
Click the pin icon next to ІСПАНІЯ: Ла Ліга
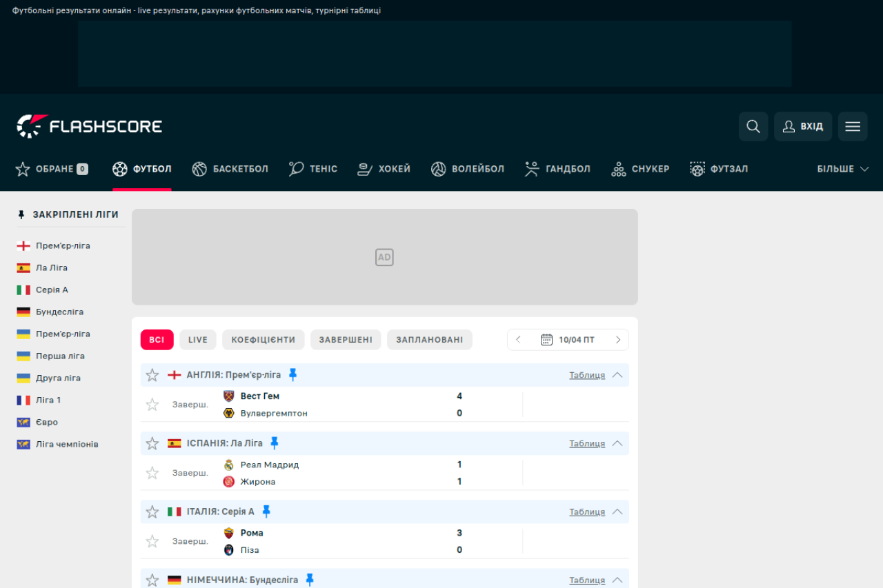click(275, 443)
